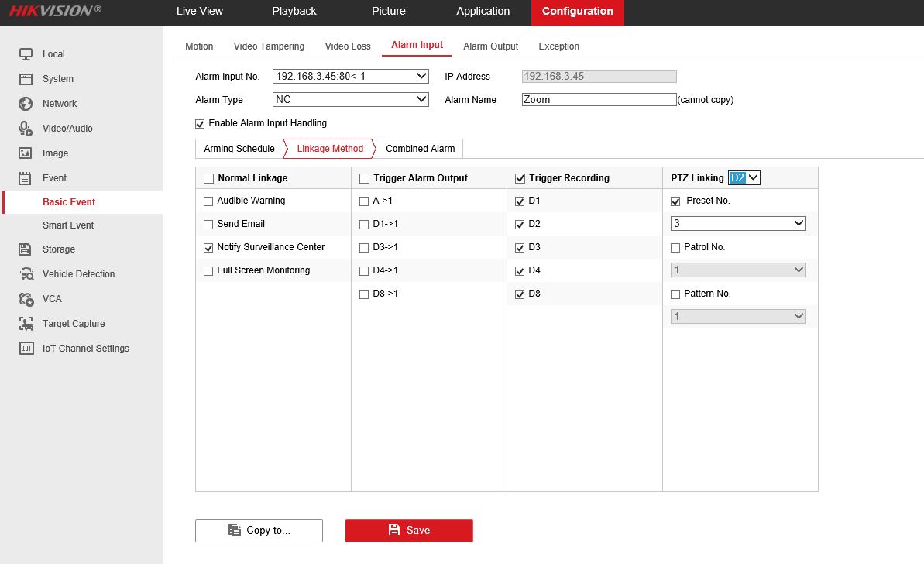Click the Vehicle Detection icon
Screen dimensions: 924x564
click(x=26, y=274)
